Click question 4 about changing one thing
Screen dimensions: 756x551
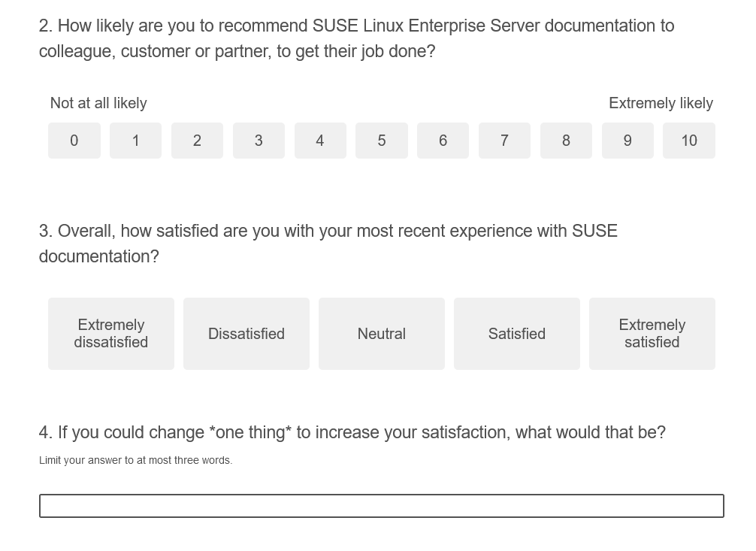(352, 432)
